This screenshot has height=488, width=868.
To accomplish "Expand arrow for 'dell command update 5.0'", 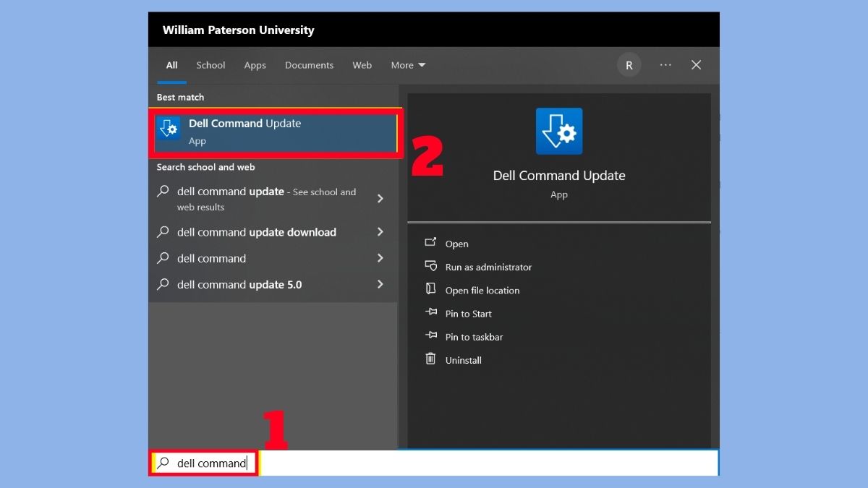I will [380, 284].
